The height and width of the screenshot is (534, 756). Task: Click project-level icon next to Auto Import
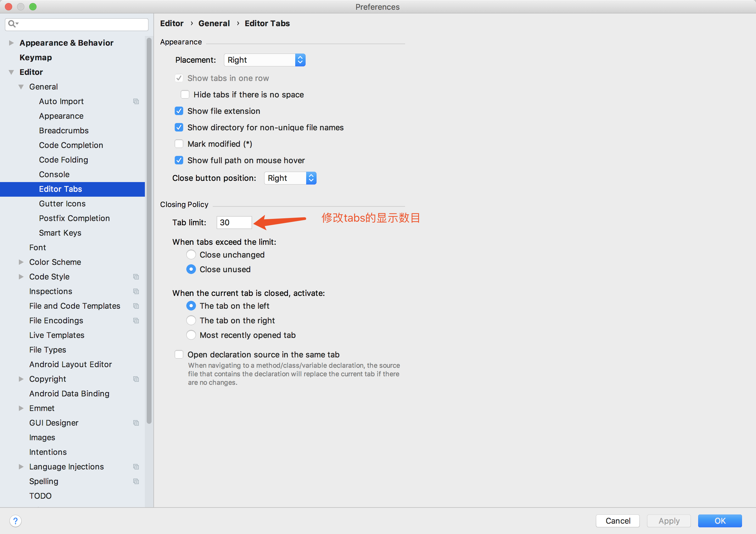pyautogui.click(x=136, y=101)
